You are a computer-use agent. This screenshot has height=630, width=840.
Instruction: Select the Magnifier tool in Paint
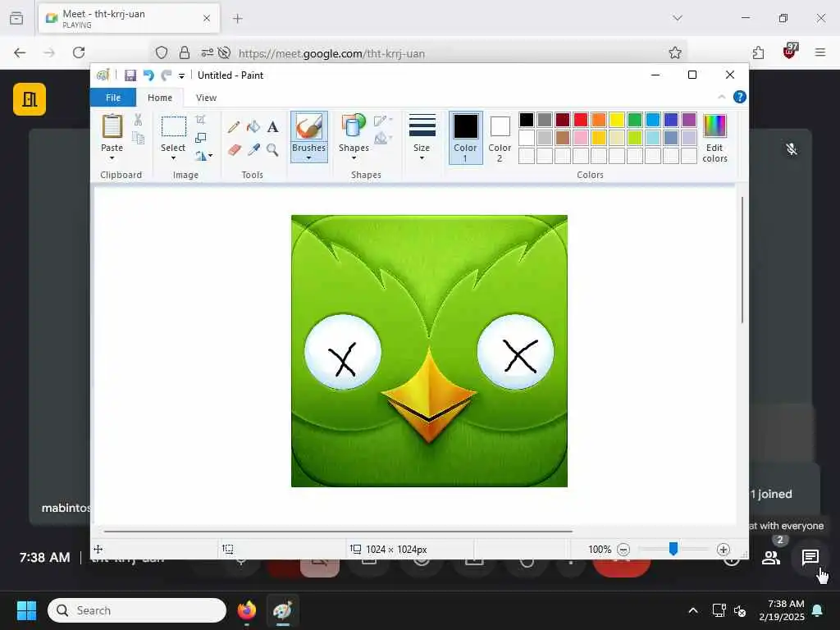click(x=272, y=149)
